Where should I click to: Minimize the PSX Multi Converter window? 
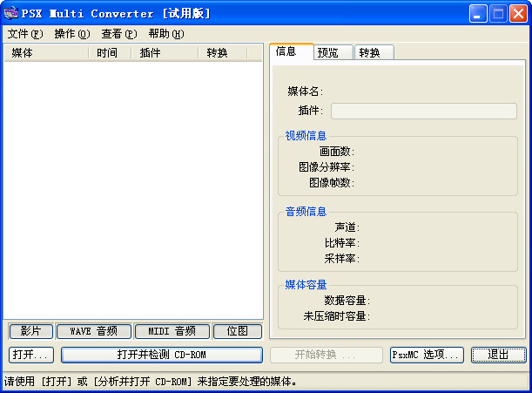[x=478, y=14]
